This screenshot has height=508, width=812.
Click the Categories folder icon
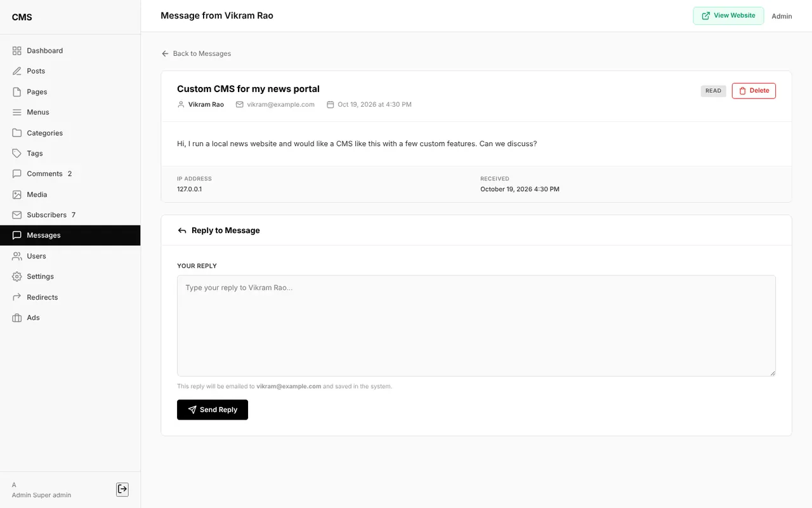17,133
